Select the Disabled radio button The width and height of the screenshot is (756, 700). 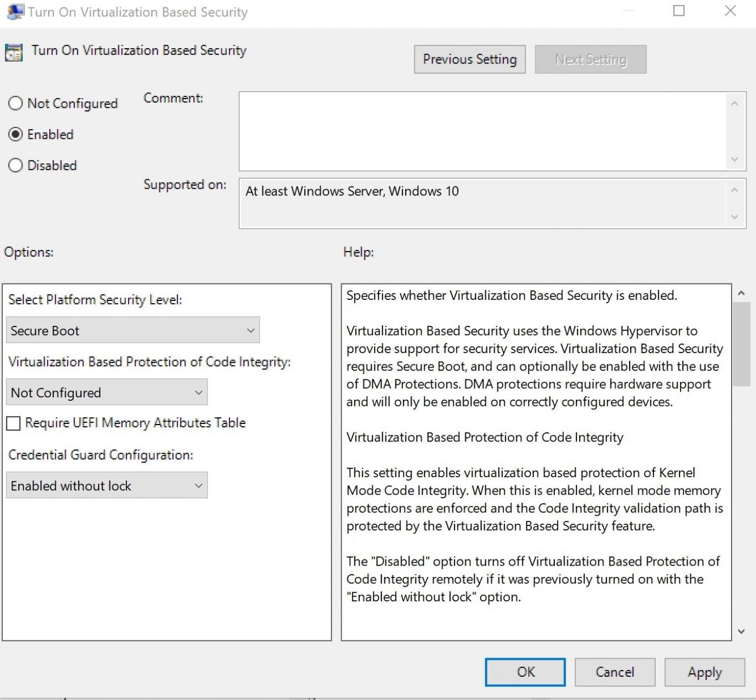tap(15, 165)
